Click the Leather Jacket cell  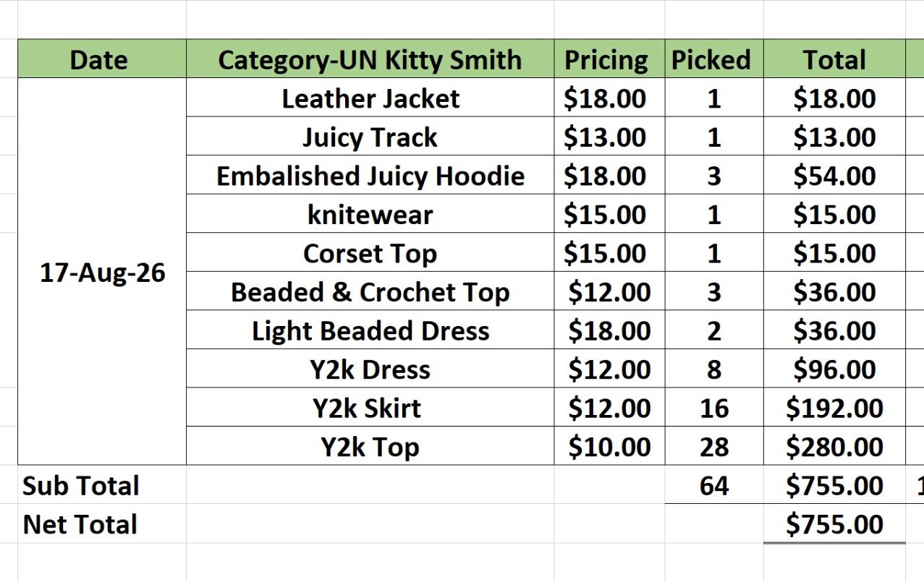coord(370,98)
